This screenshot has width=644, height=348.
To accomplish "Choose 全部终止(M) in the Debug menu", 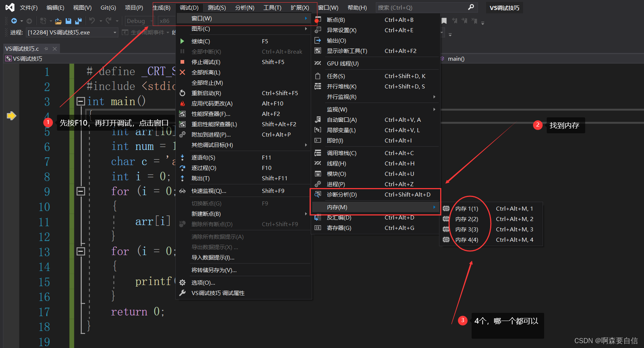I will click(x=243, y=83).
